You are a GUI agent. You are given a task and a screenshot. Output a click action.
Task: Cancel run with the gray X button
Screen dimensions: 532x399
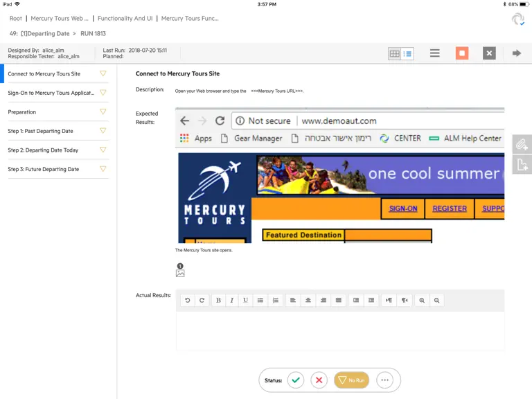[x=489, y=53]
